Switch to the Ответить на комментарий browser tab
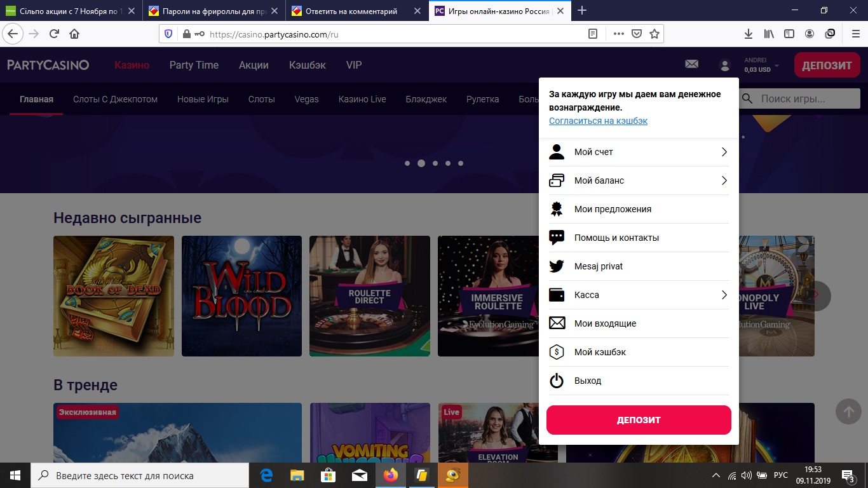The width and height of the screenshot is (868, 488). (x=356, y=11)
